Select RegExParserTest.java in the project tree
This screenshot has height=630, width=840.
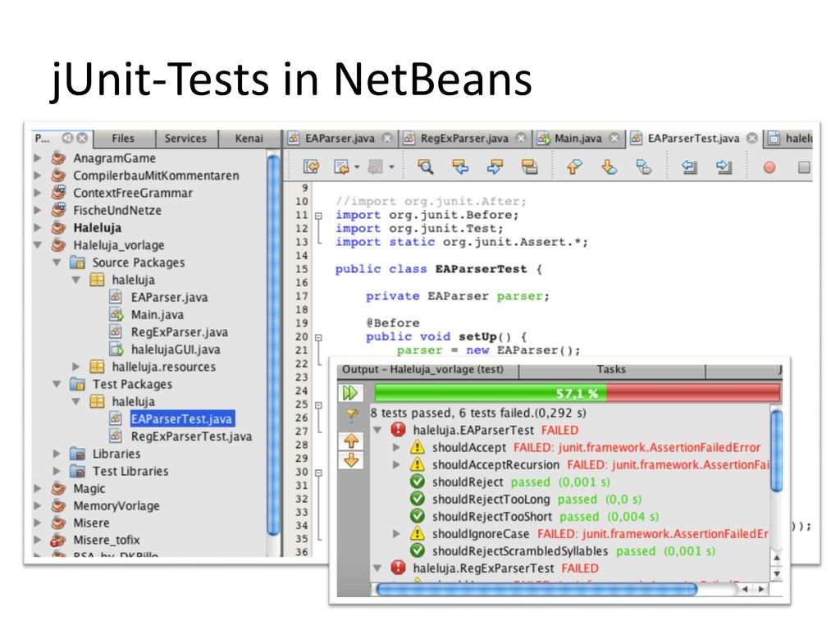pos(191,436)
